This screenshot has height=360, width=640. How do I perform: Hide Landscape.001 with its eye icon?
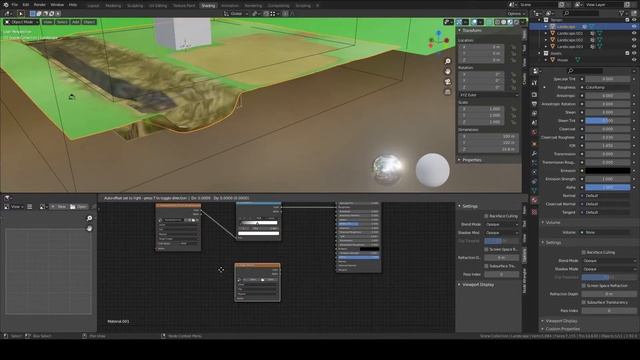click(x=634, y=33)
